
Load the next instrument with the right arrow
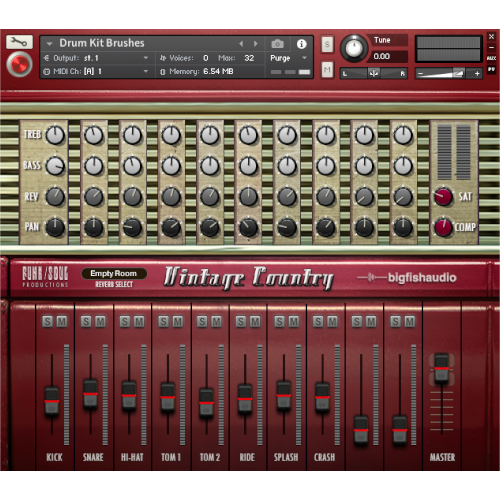tap(256, 44)
